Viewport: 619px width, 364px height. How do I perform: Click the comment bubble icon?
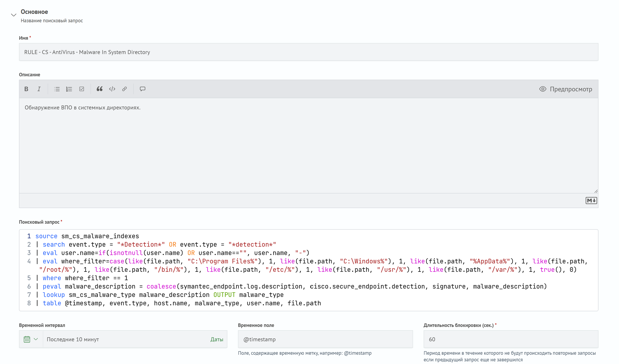[142, 89]
